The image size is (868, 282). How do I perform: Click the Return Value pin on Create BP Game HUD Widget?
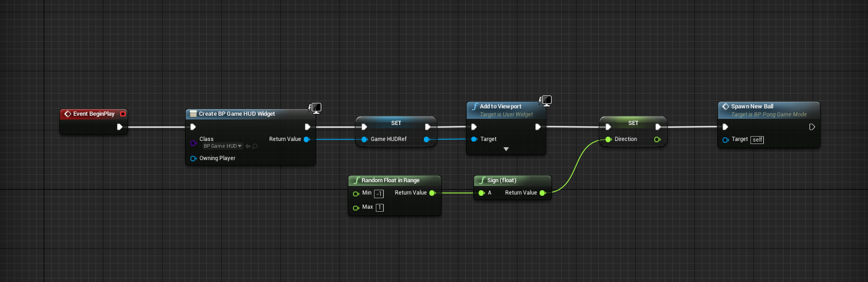click(x=307, y=139)
